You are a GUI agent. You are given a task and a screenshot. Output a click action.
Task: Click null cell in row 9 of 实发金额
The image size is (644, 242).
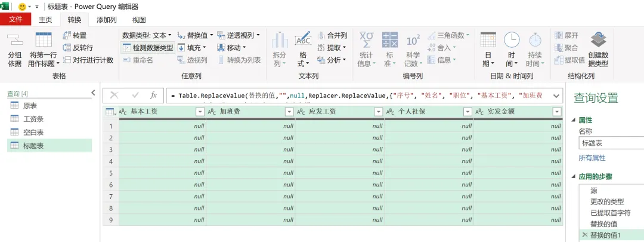point(518,220)
